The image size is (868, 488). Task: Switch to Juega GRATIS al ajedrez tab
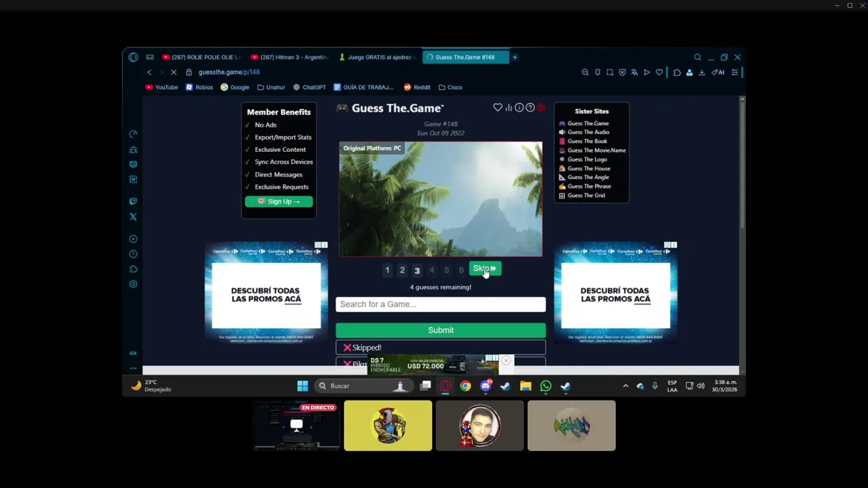[377, 57]
